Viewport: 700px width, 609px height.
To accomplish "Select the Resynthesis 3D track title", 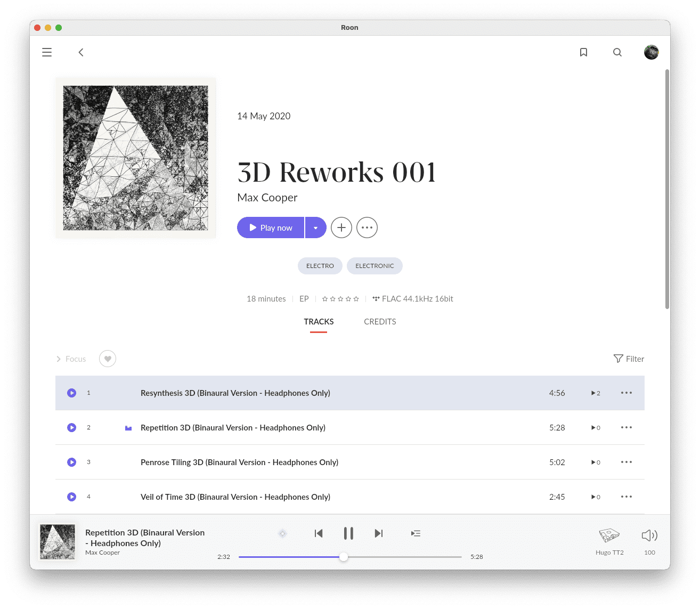I will (x=235, y=393).
